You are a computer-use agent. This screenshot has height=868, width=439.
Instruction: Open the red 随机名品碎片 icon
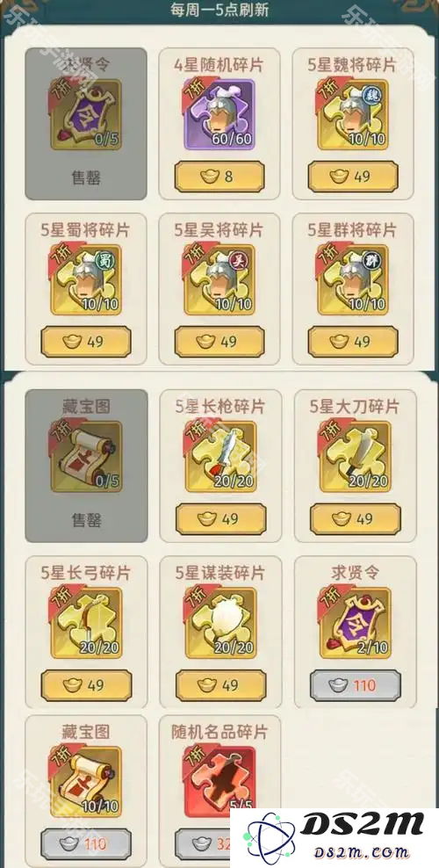click(220, 782)
